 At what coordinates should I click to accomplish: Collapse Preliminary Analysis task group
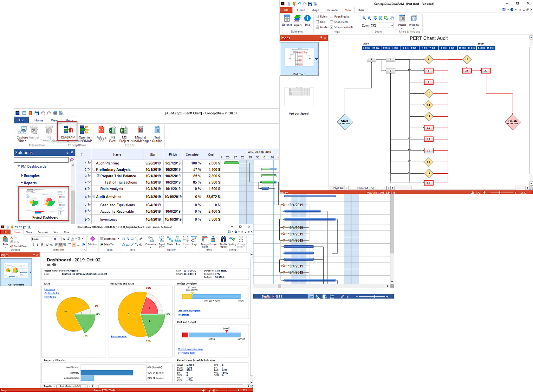click(x=94, y=169)
